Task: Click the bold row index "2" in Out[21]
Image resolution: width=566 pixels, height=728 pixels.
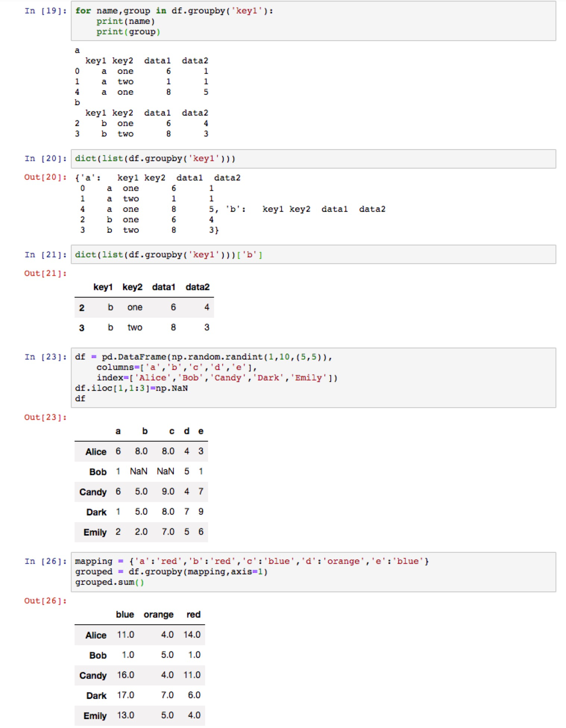Action: click(x=82, y=308)
